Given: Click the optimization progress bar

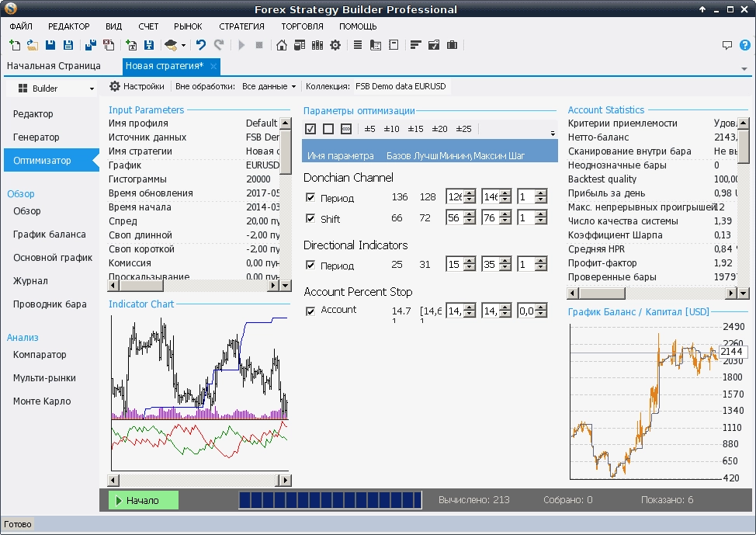Looking at the screenshot, I should pos(331,500).
